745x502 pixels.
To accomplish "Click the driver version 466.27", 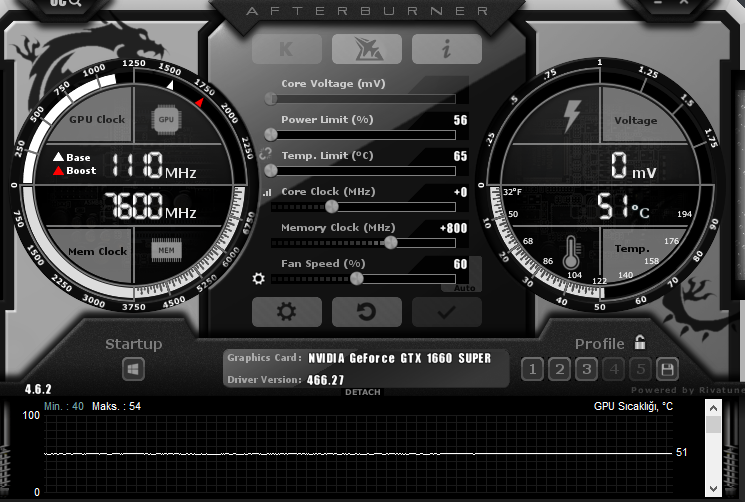I will (x=325, y=380).
